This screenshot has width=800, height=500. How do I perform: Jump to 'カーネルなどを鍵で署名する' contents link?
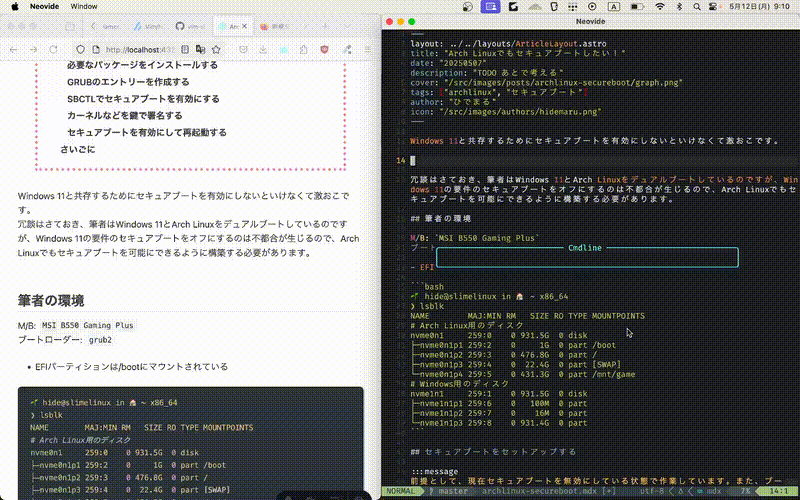pyautogui.click(x=124, y=115)
